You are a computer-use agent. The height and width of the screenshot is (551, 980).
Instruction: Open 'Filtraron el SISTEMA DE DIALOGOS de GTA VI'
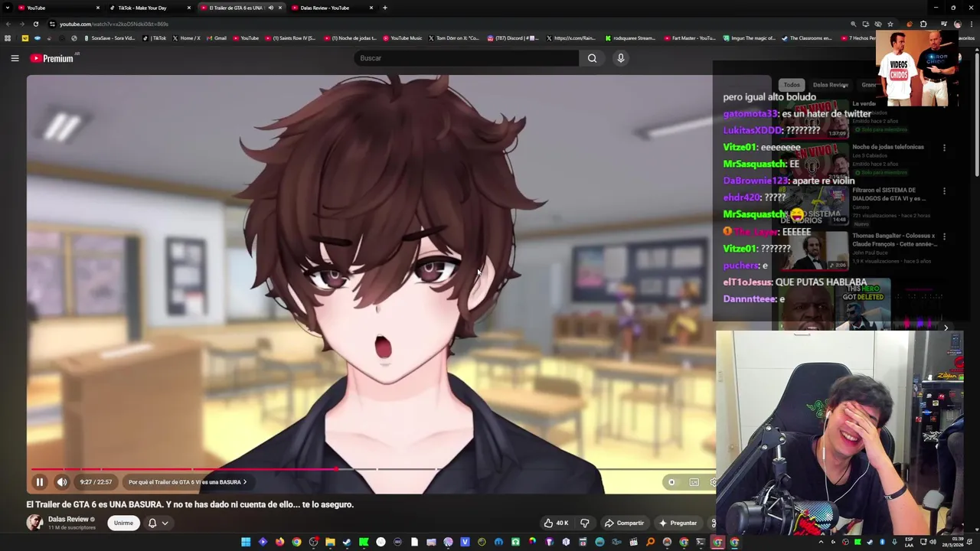[888, 194]
